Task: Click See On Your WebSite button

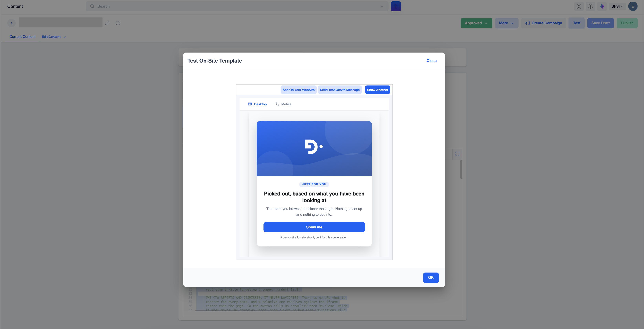Action: coord(298,90)
